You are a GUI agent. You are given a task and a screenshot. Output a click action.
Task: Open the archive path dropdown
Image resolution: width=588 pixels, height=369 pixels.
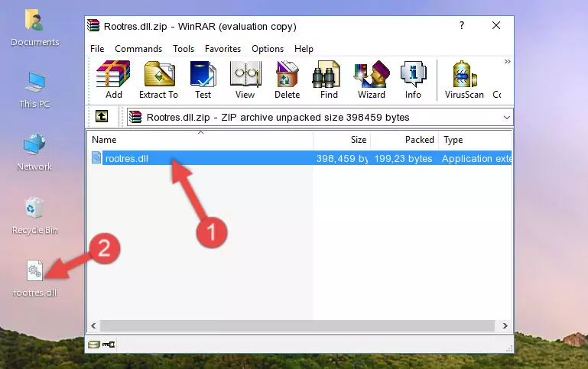(x=507, y=117)
